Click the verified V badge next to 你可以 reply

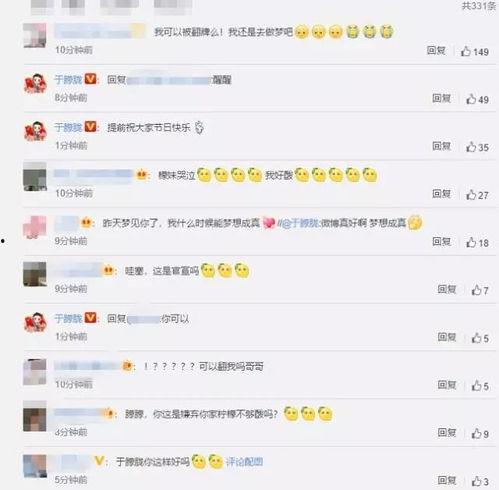click(90, 318)
